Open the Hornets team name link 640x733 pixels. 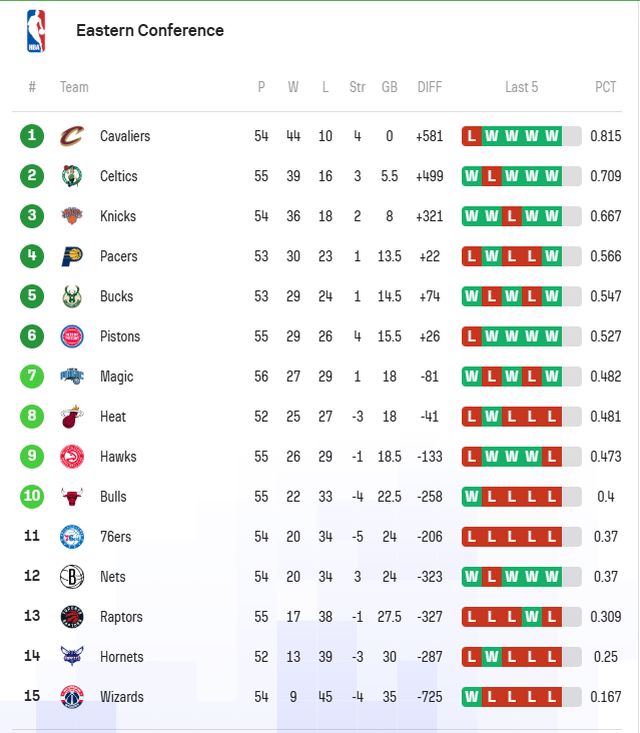(x=121, y=657)
